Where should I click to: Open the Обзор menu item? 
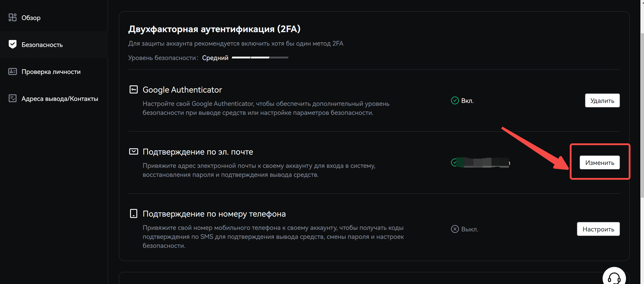point(31,18)
